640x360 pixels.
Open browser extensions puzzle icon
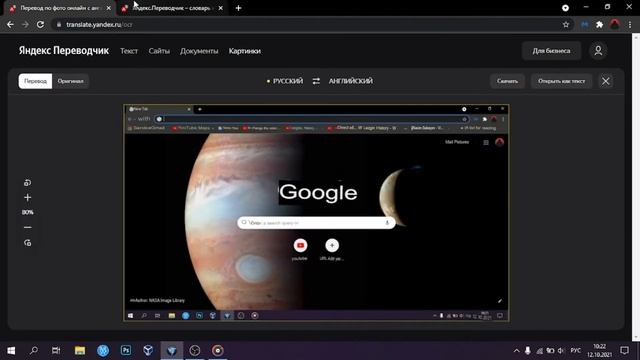click(x=599, y=24)
